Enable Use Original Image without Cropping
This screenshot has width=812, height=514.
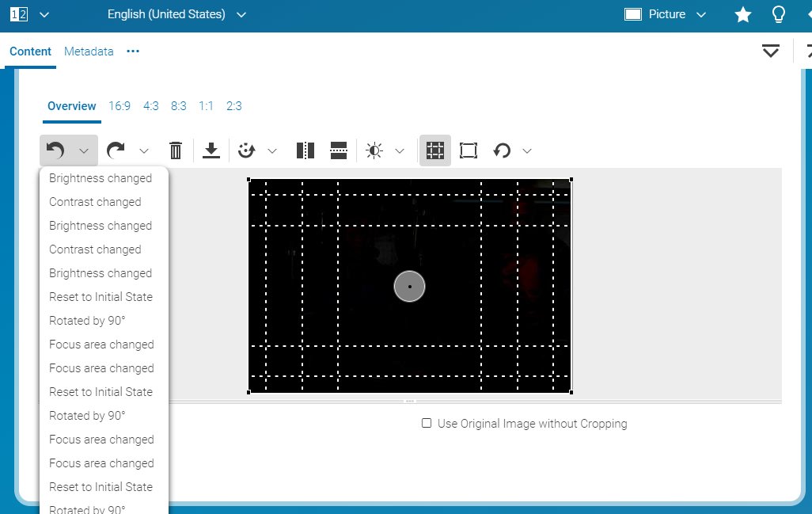(427, 424)
